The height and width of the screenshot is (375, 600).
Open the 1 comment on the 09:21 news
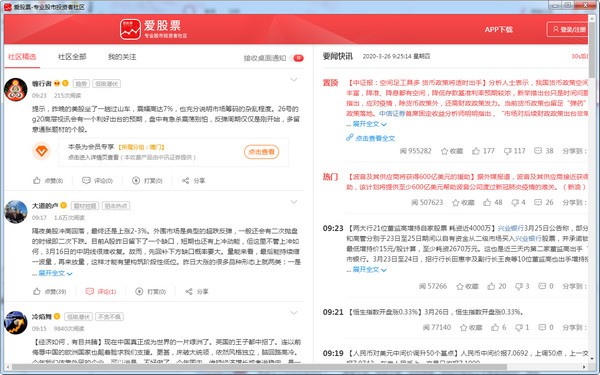click(x=522, y=328)
